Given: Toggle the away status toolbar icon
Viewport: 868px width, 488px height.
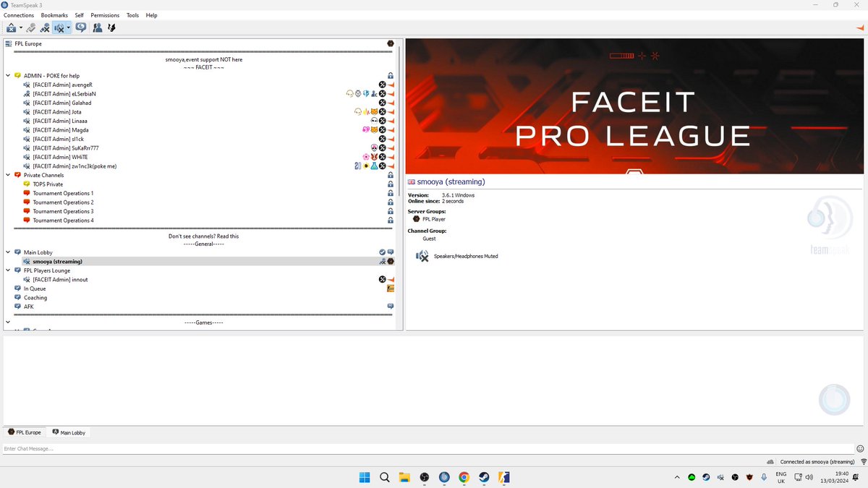Looking at the screenshot, I should (x=12, y=27).
